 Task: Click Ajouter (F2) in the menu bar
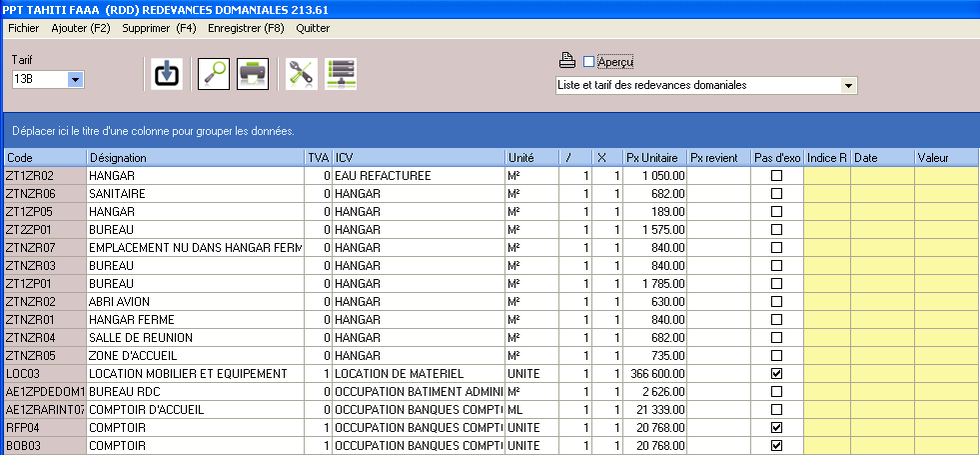coord(80,28)
